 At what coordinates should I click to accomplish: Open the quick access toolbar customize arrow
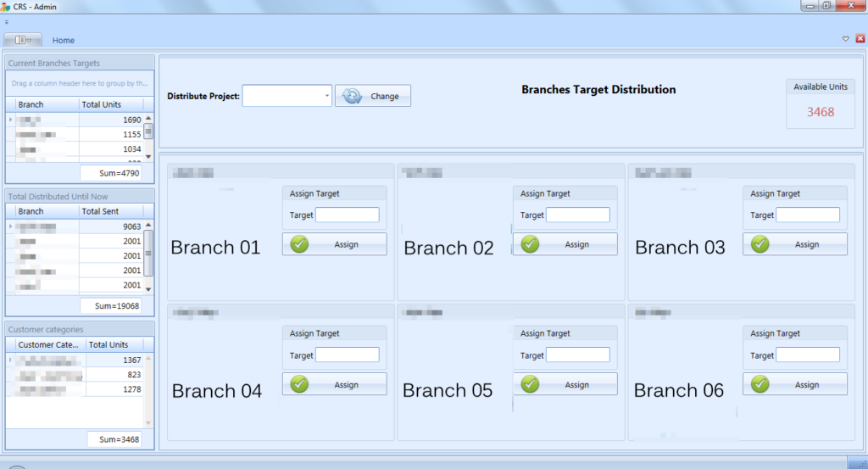tap(7, 23)
